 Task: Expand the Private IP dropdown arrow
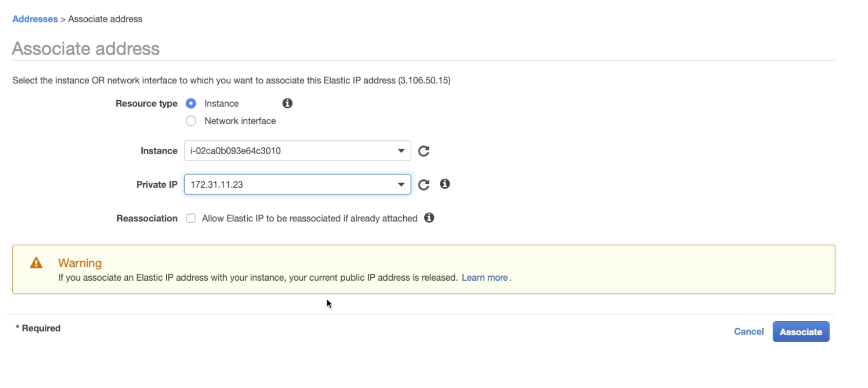(401, 185)
